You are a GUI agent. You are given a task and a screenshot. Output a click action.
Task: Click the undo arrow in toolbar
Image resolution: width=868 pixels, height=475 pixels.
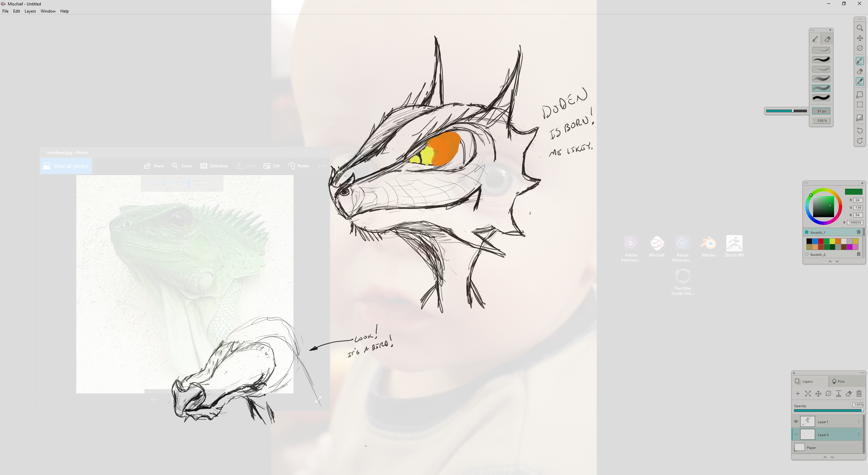tap(860, 131)
